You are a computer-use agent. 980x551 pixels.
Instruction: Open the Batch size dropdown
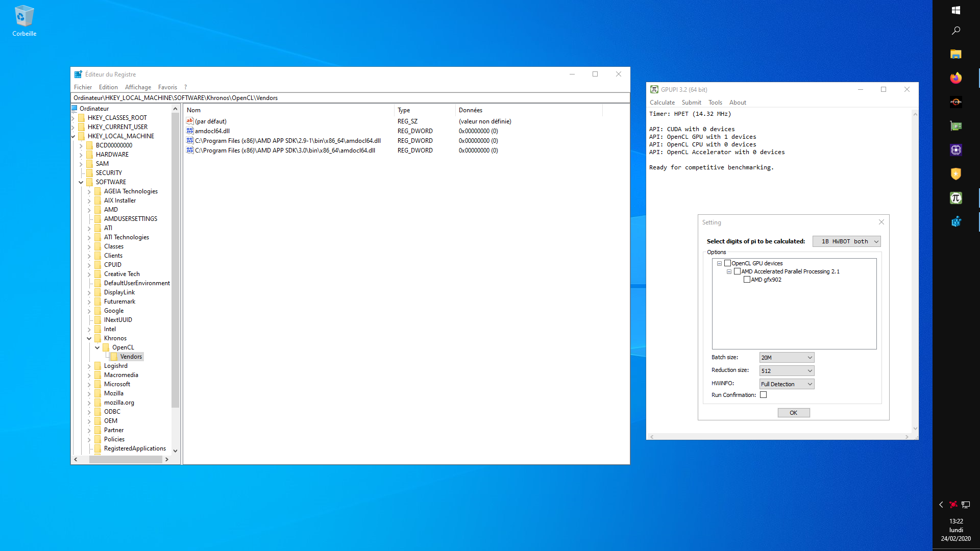[x=787, y=358]
